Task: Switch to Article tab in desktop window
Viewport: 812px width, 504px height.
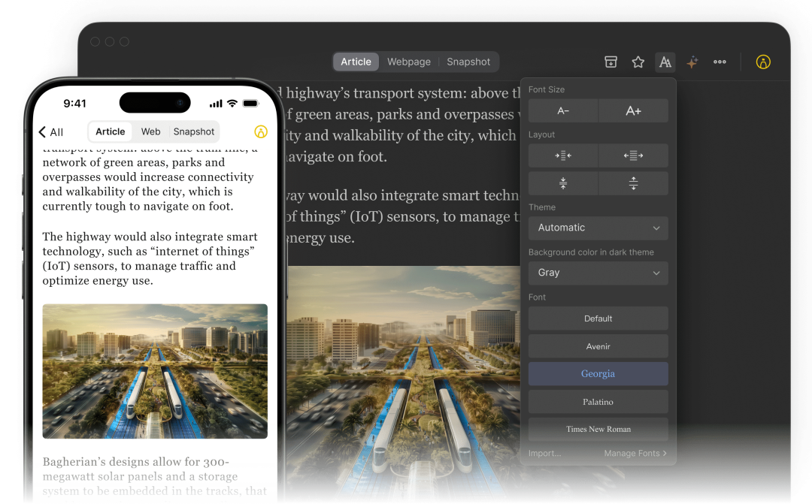Action: [x=356, y=62]
